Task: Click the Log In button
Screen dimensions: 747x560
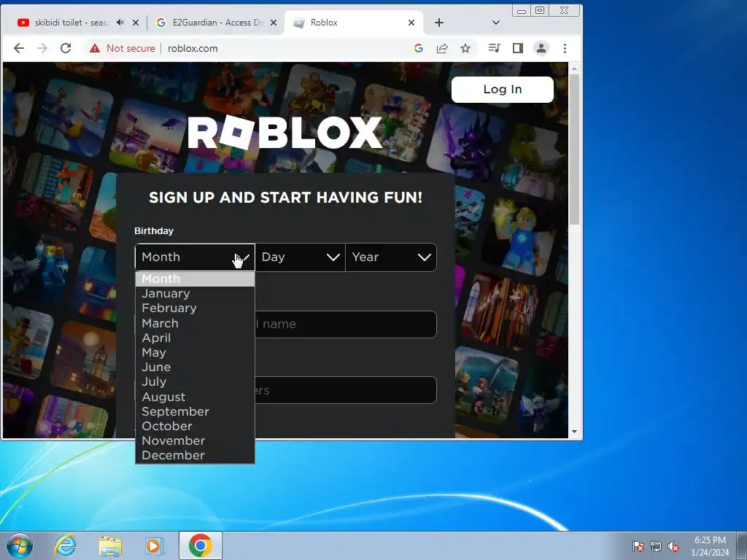Action: coord(503,90)
